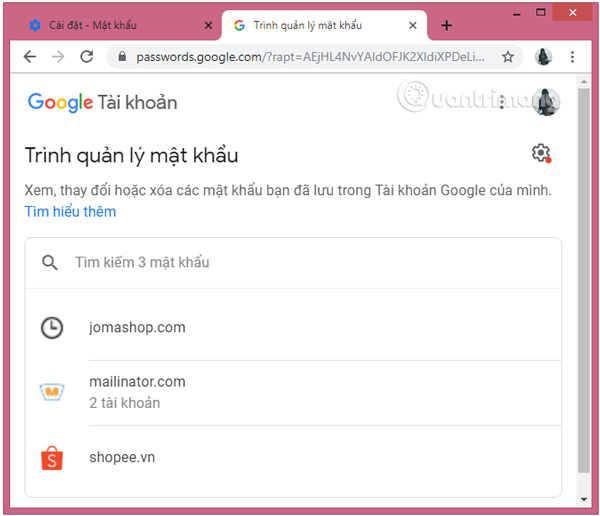Viewport: 600px width, 516px height.
Task: Click the scrollbar down arrow
Action: click(584, 499)
